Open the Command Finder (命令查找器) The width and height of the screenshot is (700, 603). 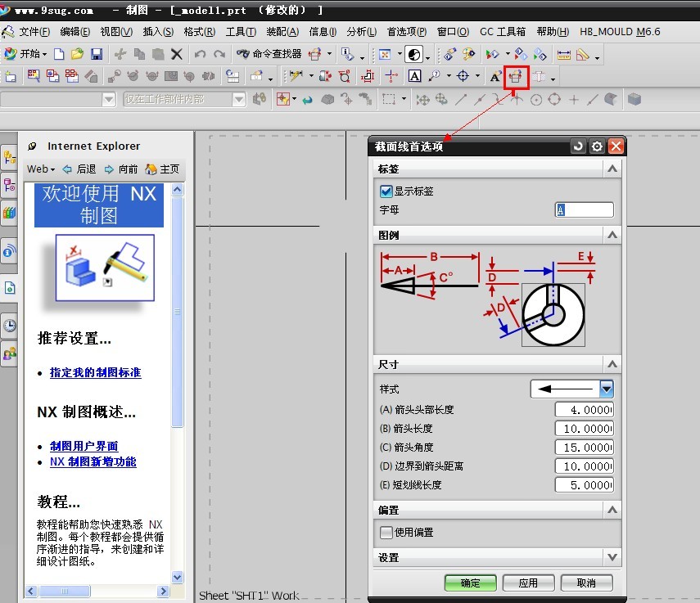click(x=269, y=54)
